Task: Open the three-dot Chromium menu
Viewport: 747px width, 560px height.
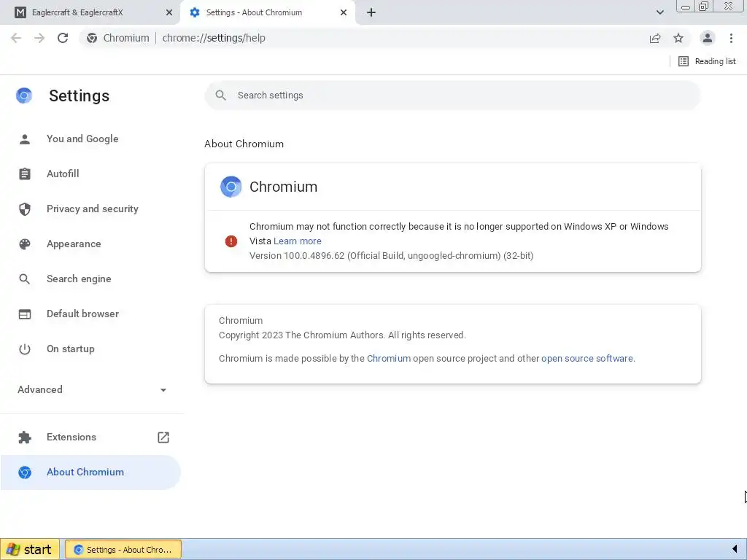Action: click(x=731, y=38)
